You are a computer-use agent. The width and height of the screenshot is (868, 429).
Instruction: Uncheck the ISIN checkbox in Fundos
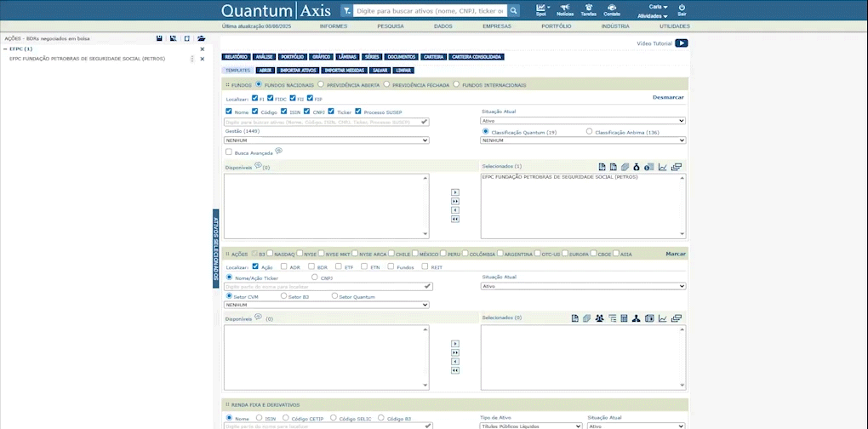tap(284, 112)
